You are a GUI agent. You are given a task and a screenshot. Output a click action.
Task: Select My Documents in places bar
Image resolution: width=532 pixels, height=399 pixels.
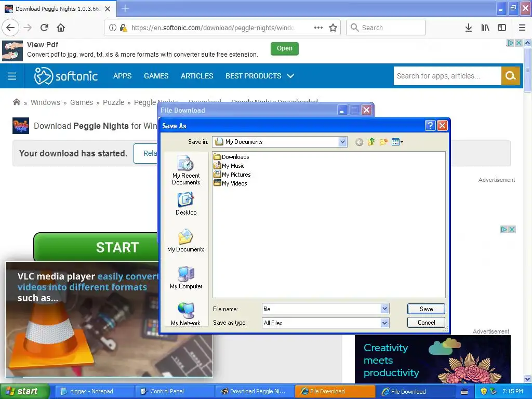tap(186, 241)
